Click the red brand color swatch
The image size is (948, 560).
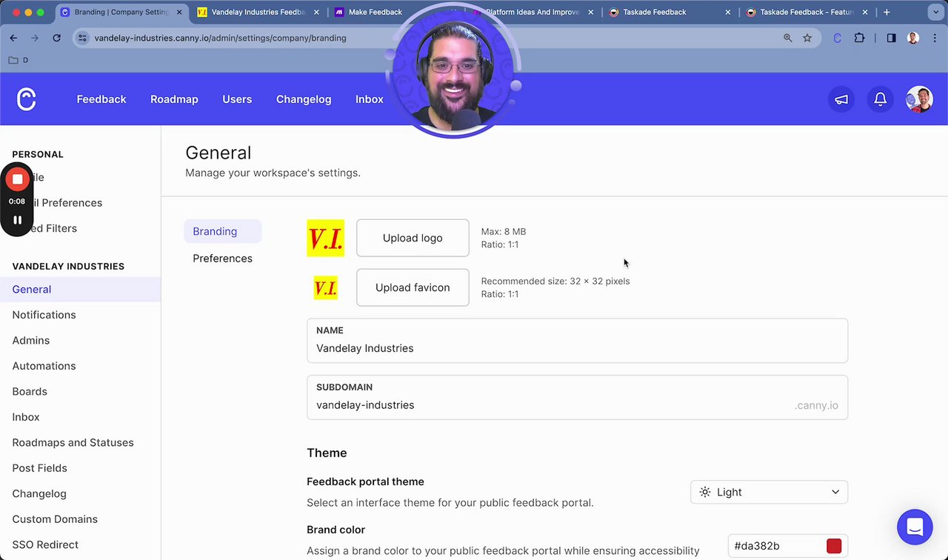click(834, 546)
